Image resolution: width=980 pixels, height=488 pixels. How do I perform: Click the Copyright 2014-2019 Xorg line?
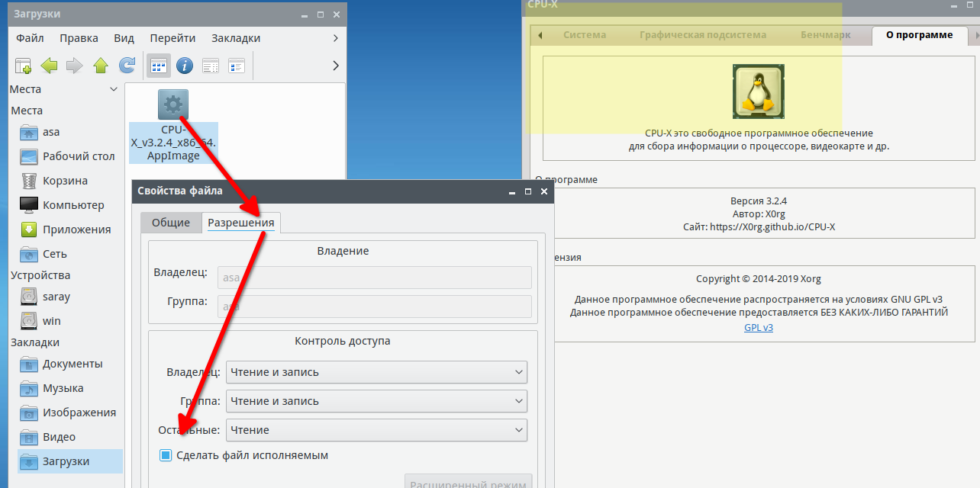[x=759, y=279]
